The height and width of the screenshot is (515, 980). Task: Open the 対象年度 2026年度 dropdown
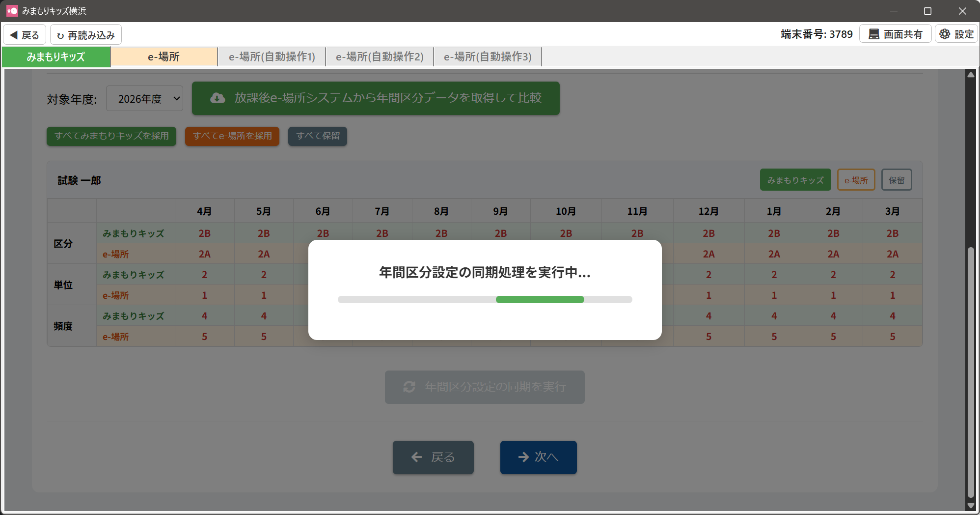[145, 99]
